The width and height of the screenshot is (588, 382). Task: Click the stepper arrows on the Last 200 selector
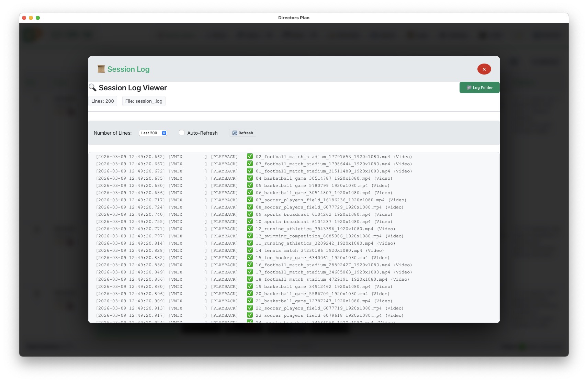(164, 133)
